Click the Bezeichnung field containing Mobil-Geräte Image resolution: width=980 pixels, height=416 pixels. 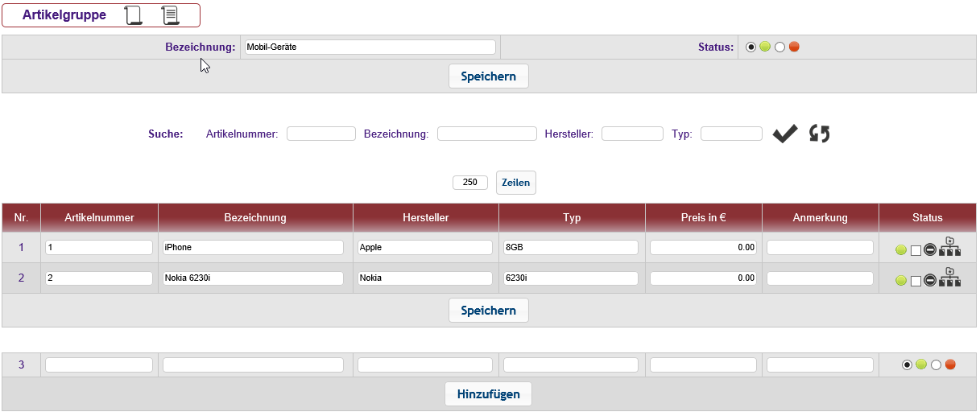pyautogui.click(x=369, y=47)
